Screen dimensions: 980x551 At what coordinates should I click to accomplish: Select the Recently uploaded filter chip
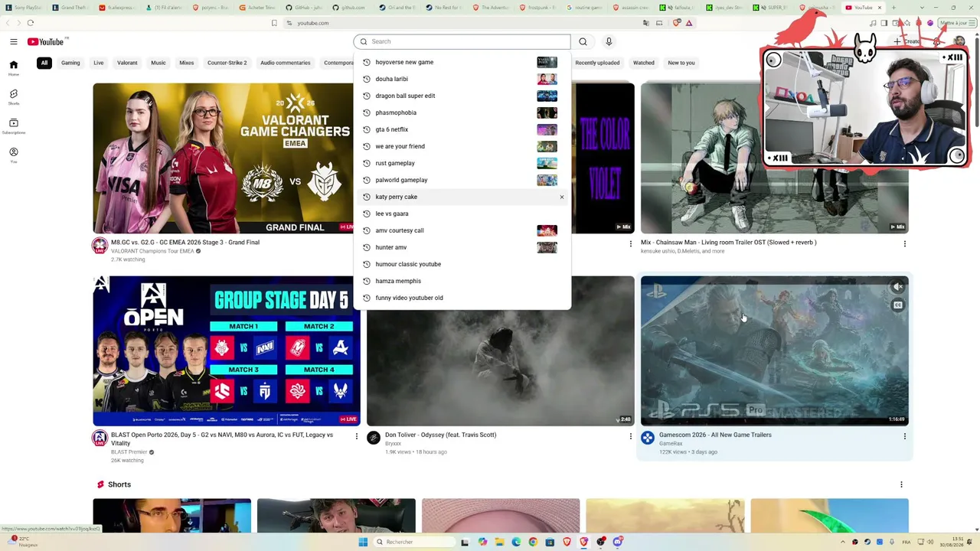point(597,63)
